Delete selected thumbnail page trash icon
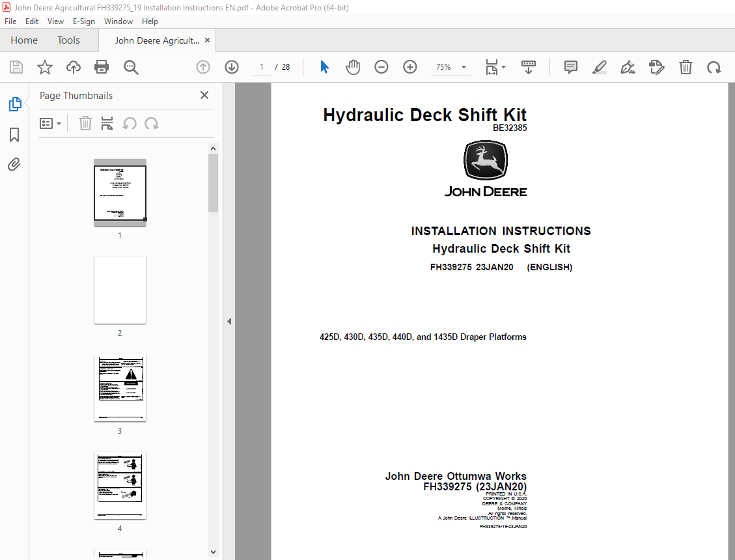Screen dimensions: 735x560 point(85,123)
